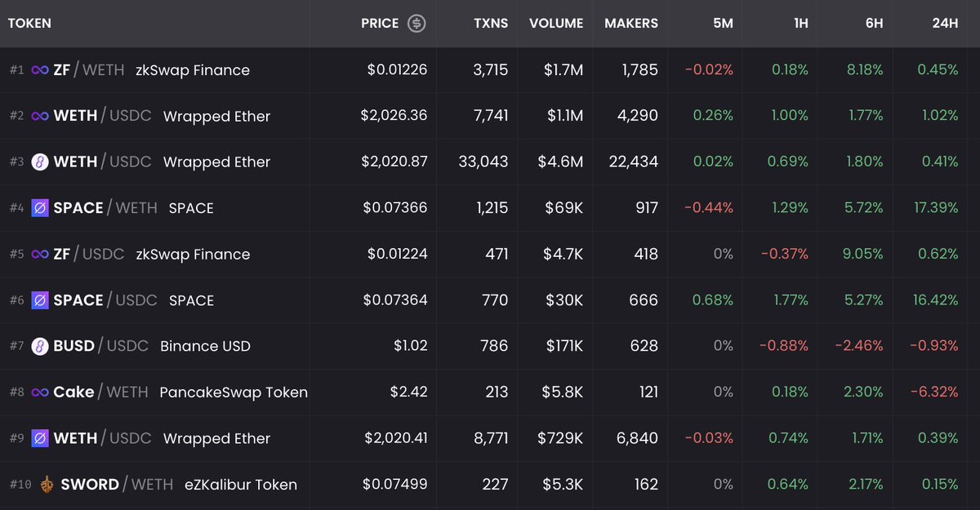The width and height of the screenshot is (980, 510).
Task: Open the SPACE/USDC pair
Action: pos(490,300)
